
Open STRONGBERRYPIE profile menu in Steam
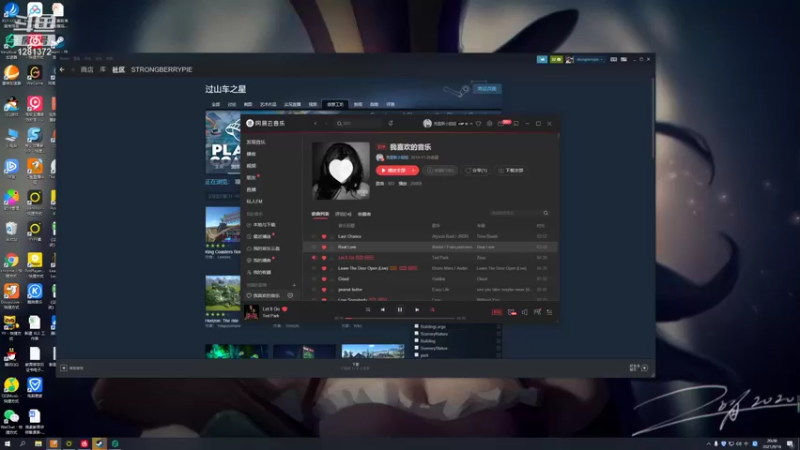tap(162, 69)
